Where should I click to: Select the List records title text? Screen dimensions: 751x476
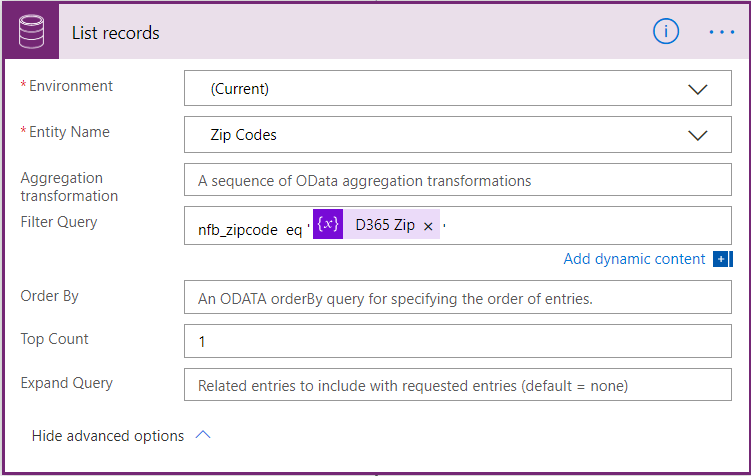116,33
